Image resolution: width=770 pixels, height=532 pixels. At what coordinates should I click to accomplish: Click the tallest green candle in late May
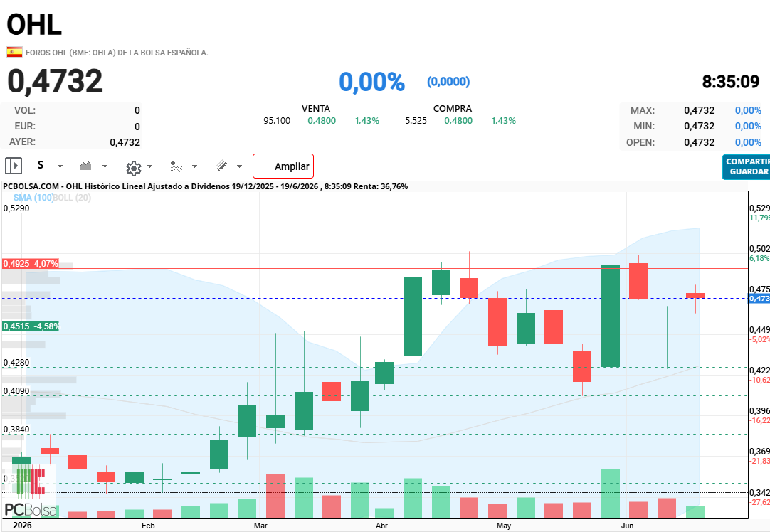[x=611, y=316]
